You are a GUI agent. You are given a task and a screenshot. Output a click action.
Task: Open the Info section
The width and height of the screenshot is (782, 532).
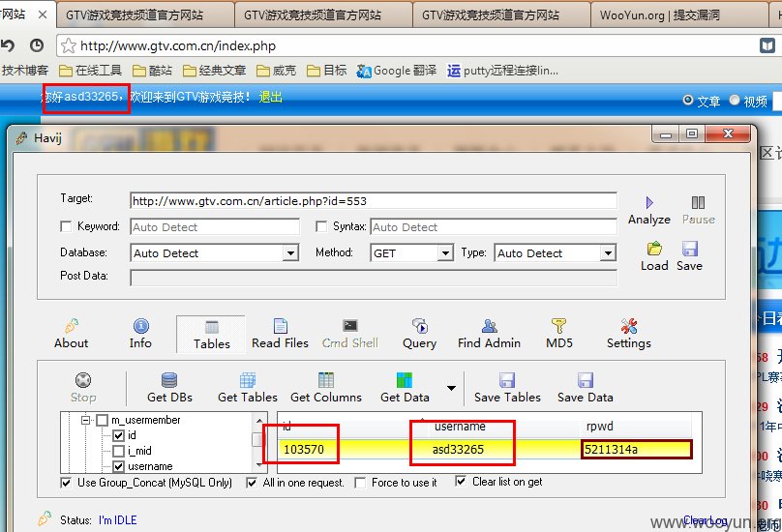140,334
